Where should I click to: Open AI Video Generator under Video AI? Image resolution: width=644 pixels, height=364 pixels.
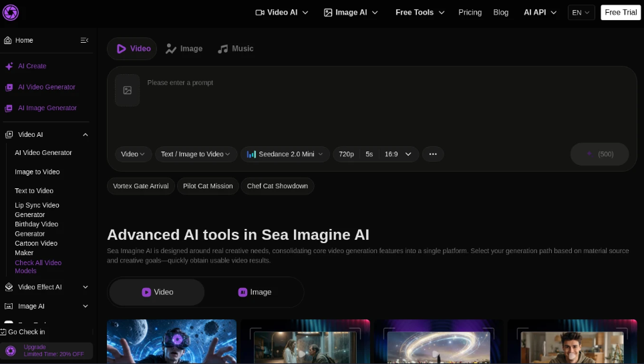43,152
